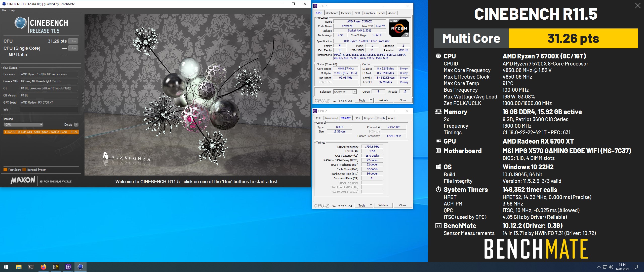This screenshot has width=644, height=272.
Task: Open Bench tab in lower CPU-Z window
Action: click(x=381, y=118)
